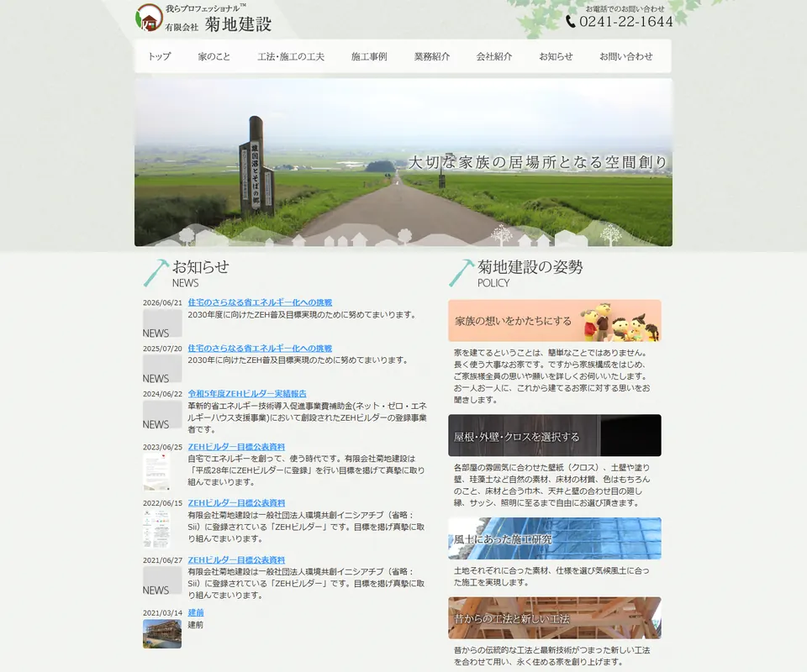Open the 屋根・外壁・クロスを選択する banner
This screenshot has width=807, height=672.
[x=555, y=435]
